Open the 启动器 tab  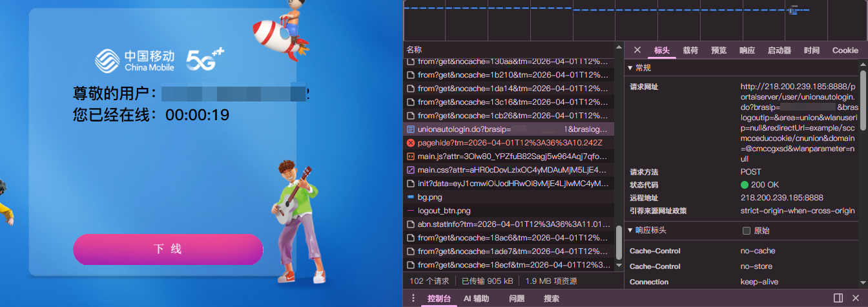780,50
